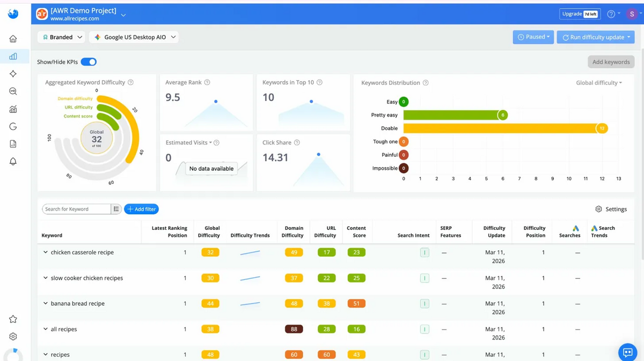The image size is (644, 361).
Task: Expand the chicken casserole recipe row
Action: [46, 252]
